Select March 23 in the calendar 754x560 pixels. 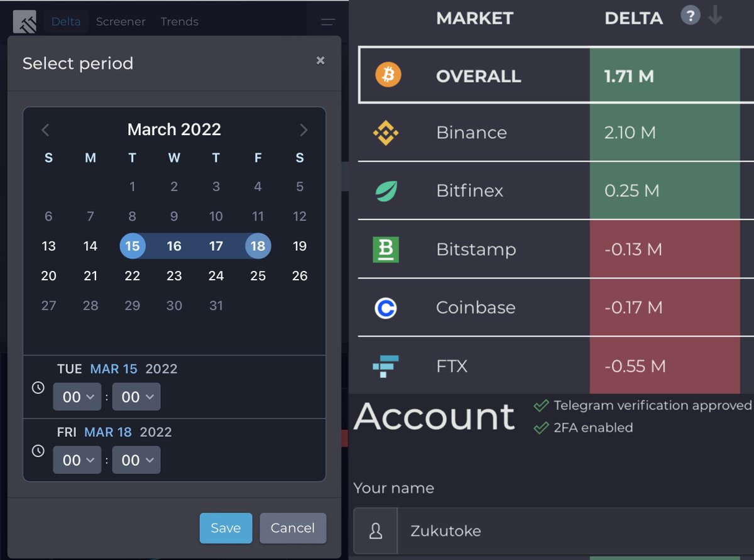174,275
